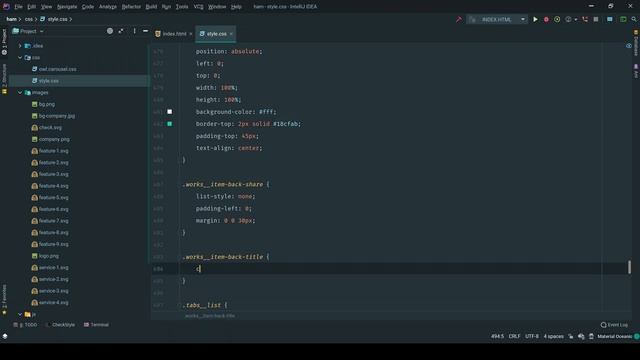Screen dimensions: 640x360
Task: Open the Favorites side tool window
Action: pyautogui.click(x=4, y=300)
